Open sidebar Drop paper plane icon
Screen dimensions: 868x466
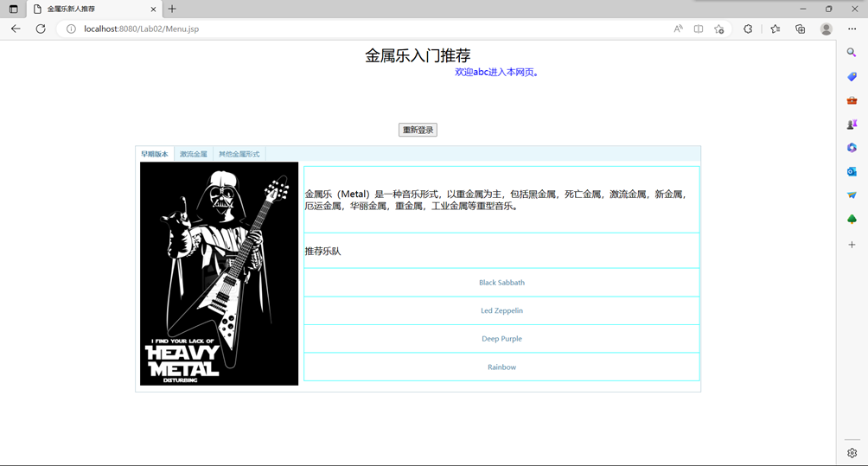[x=852, y=195]
